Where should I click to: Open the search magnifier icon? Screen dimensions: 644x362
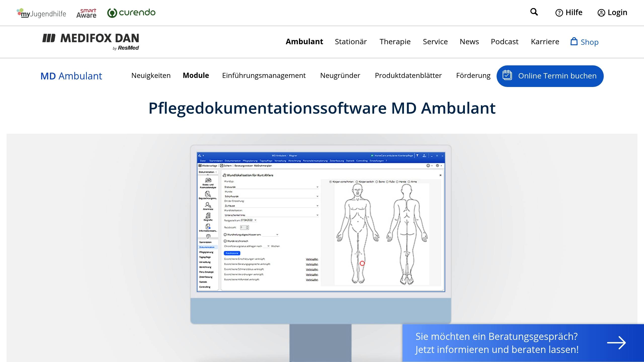coord(534,12)
